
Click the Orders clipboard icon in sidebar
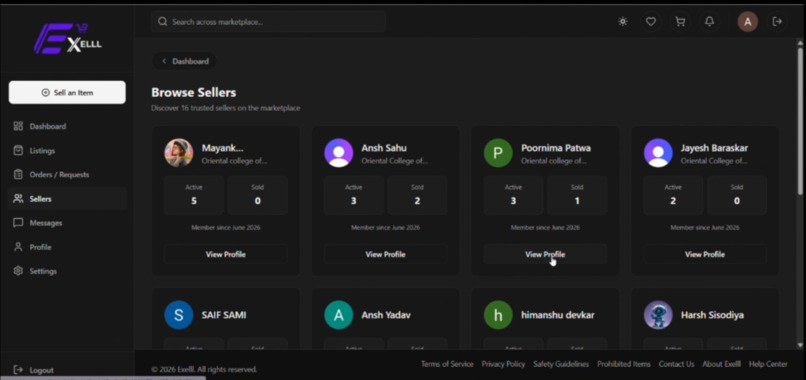coord(19,174)
